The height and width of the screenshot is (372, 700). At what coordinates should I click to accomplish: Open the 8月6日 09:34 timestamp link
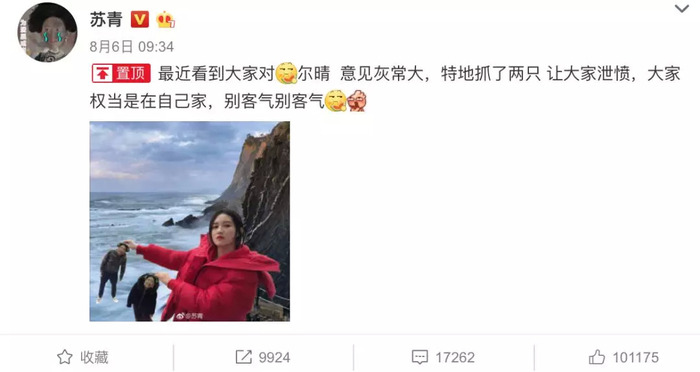(132, 46)
